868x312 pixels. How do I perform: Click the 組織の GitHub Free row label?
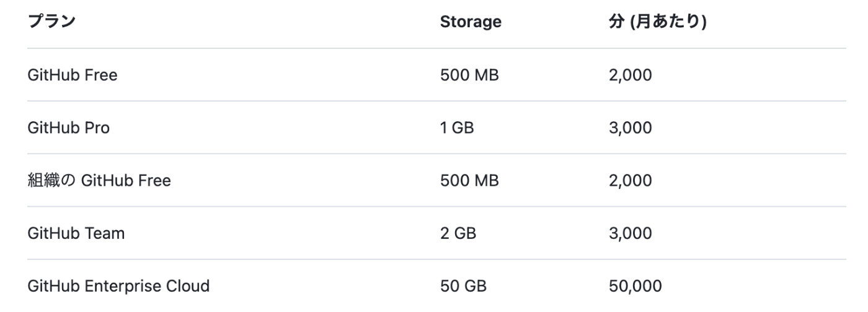[99, 181]
